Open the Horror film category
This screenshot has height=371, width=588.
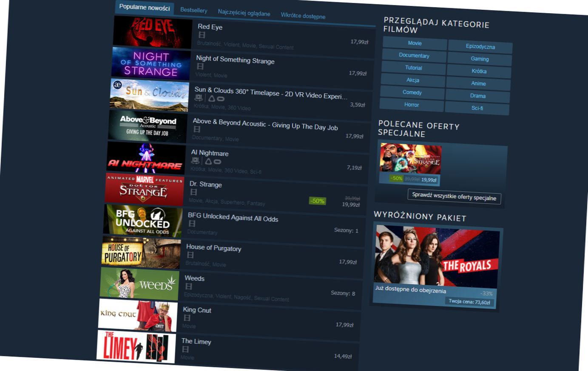[412, 105]
